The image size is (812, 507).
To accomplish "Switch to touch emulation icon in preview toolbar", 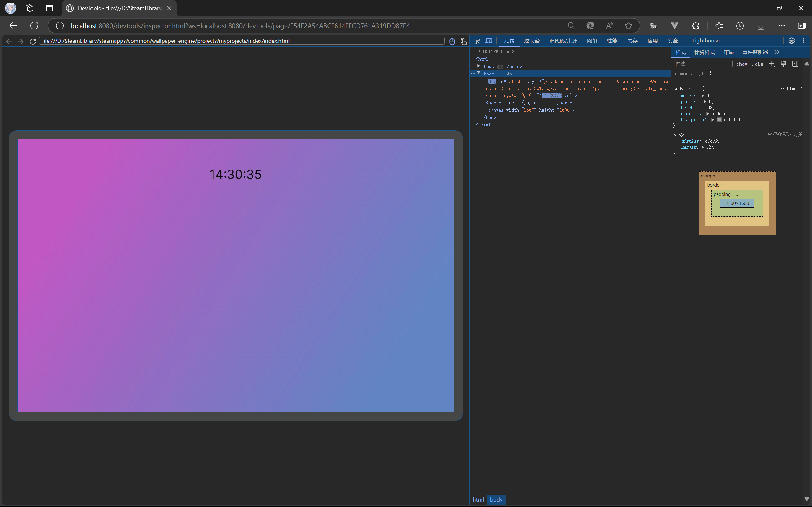I will (x=463, y=41).
